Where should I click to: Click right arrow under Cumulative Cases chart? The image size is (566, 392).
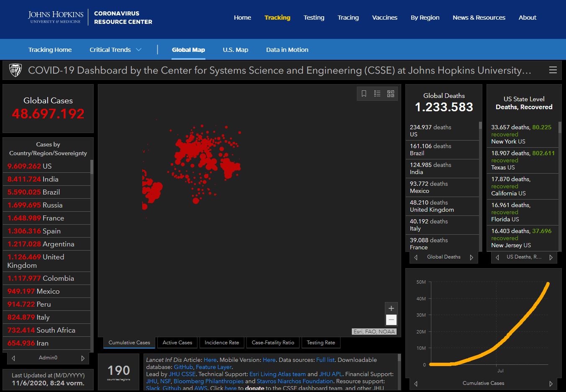click(x=551, y=384)
